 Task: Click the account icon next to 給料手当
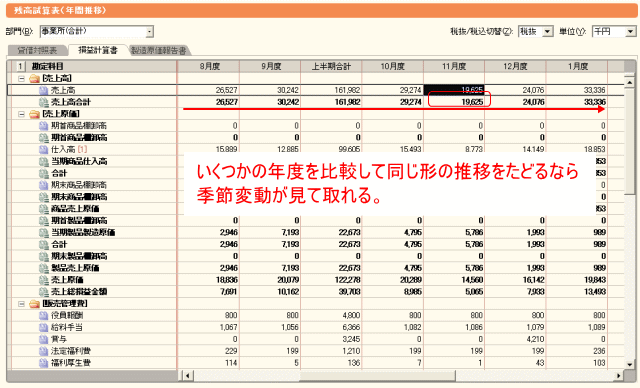pyautogui.click(x=44, y=327)
